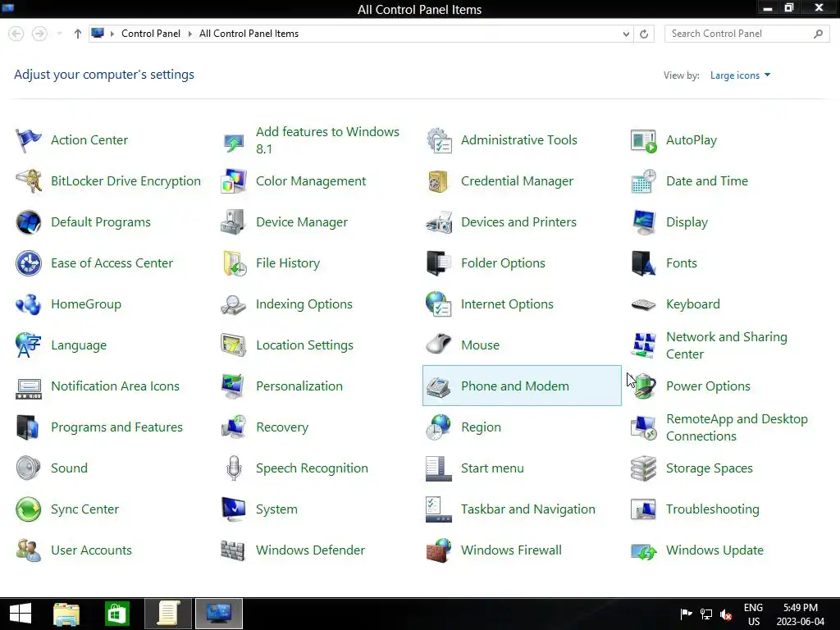Screen dimensions: 840x630
Task: Open RemoteApp and Desktop Connections link
Action: 737,427
